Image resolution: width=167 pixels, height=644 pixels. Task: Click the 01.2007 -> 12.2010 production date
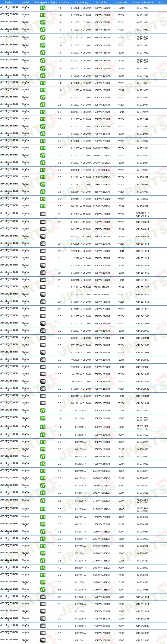81,214
